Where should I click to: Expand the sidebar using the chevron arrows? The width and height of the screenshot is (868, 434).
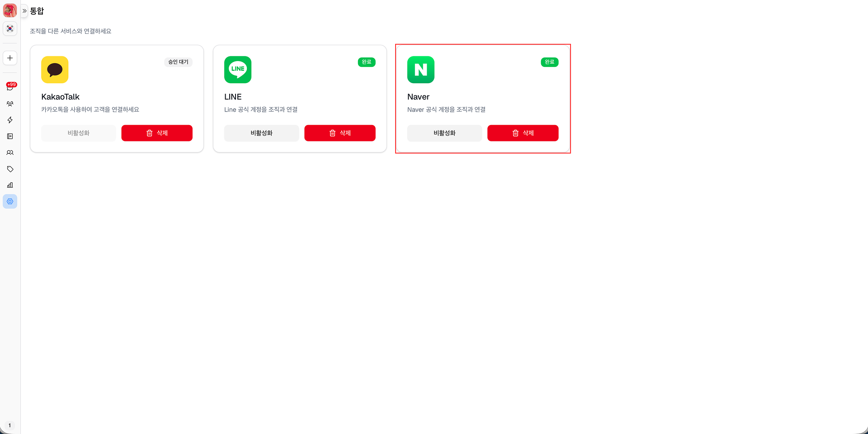(24, 10)
